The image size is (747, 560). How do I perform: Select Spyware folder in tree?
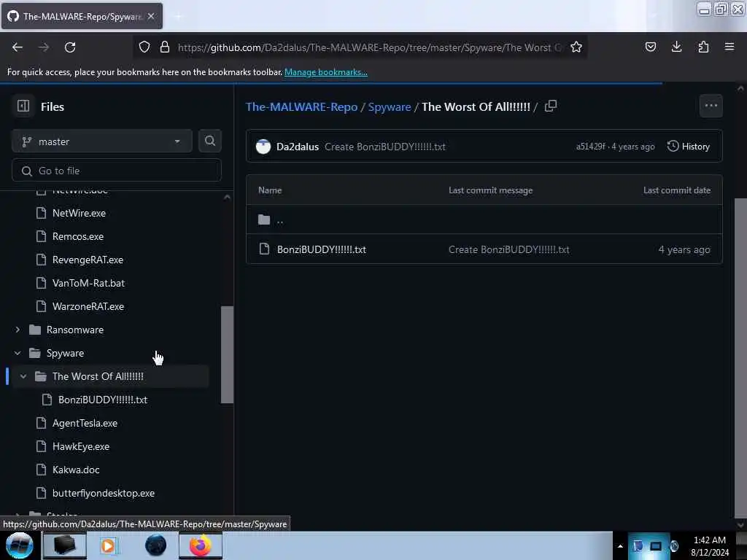click(x=65, y=353)
